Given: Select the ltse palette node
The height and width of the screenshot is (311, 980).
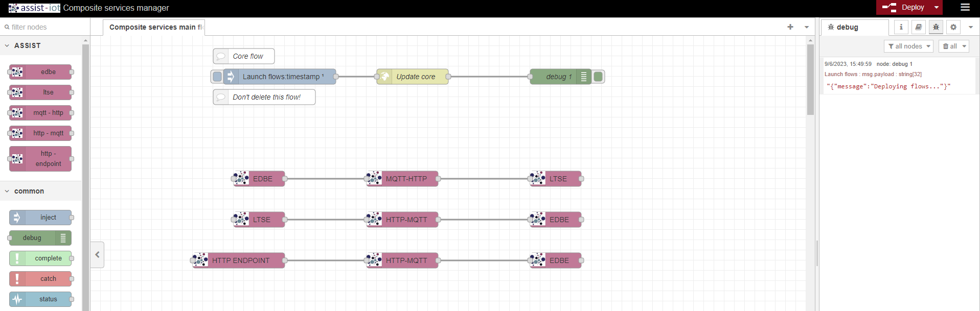Looking at the screenshot, I should 40,92.
